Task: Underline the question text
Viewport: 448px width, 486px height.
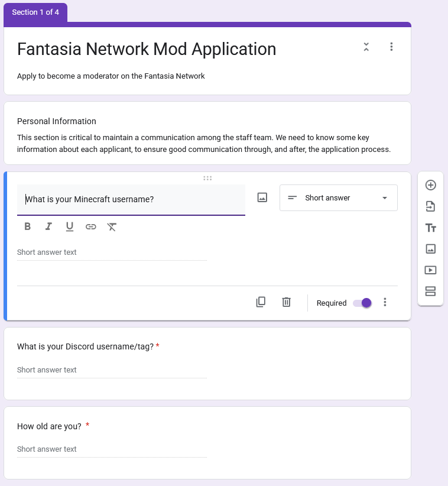Action: click(70, 226)
